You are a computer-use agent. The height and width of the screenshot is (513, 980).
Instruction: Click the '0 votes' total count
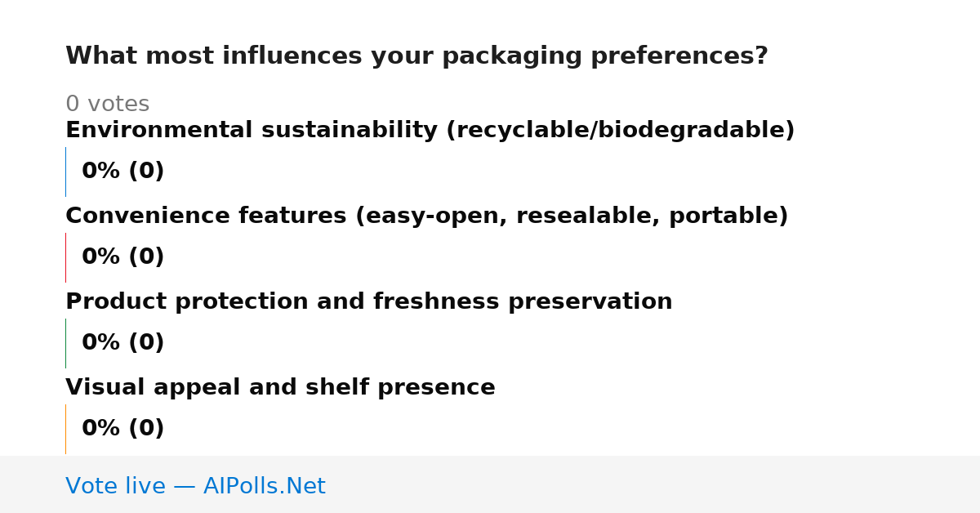coord(107,105)
